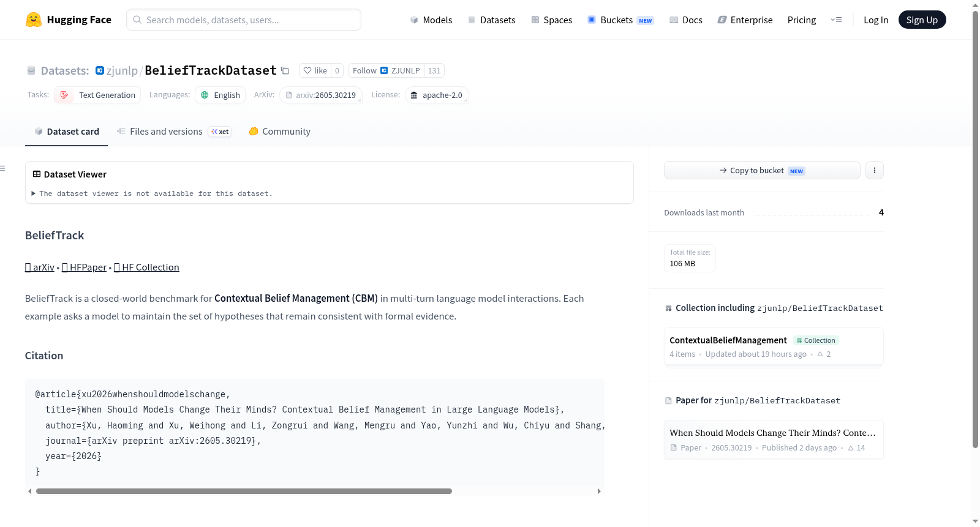Open the arxiv:2605.30219 tag
980x527 pixels.
point(321,95)
